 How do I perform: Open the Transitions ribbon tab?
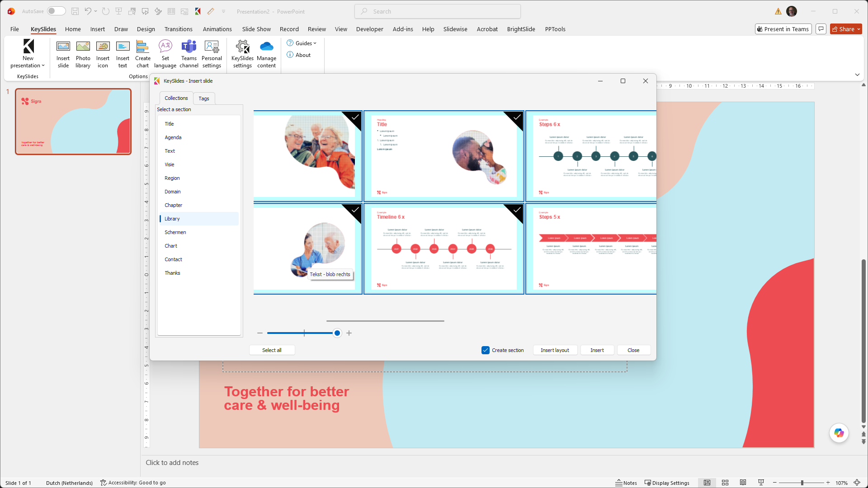click(x=178, y=29)
